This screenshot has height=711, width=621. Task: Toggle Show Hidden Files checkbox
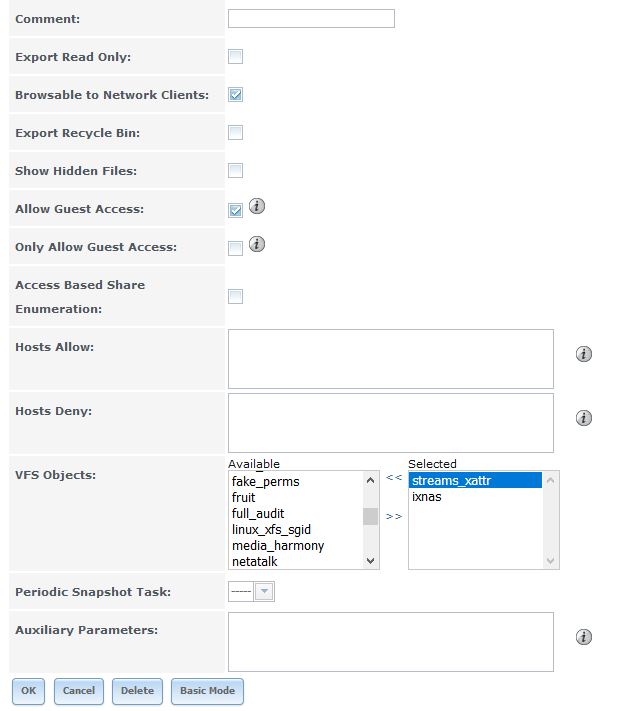pyautogui.click(x=235, y=171)
